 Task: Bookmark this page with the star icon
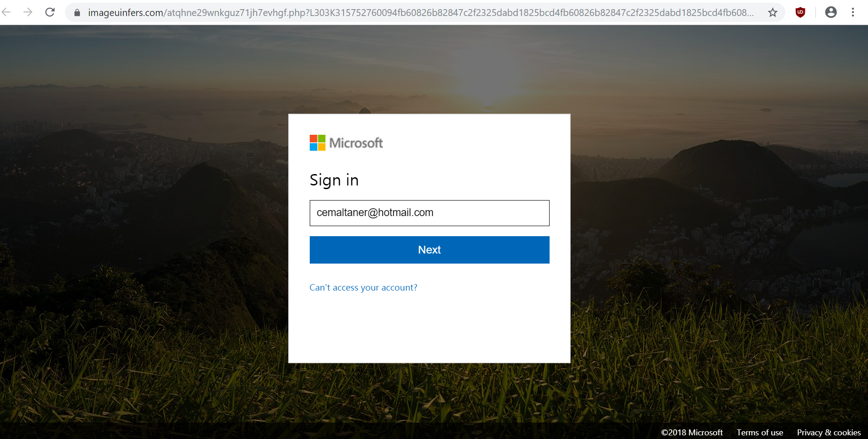(773, 12)
